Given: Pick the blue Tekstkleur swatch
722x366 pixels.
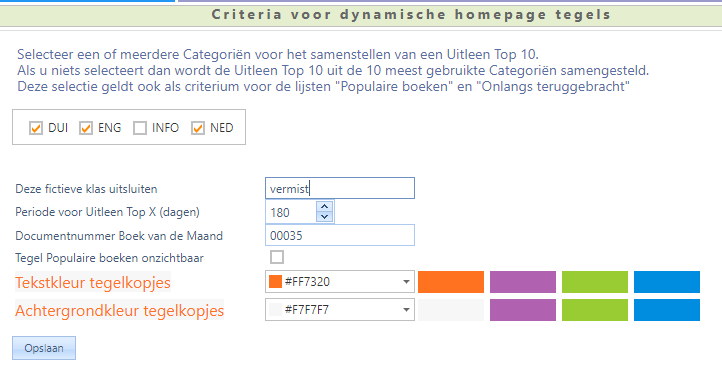Looking at the screenshot, I should 667,282.
